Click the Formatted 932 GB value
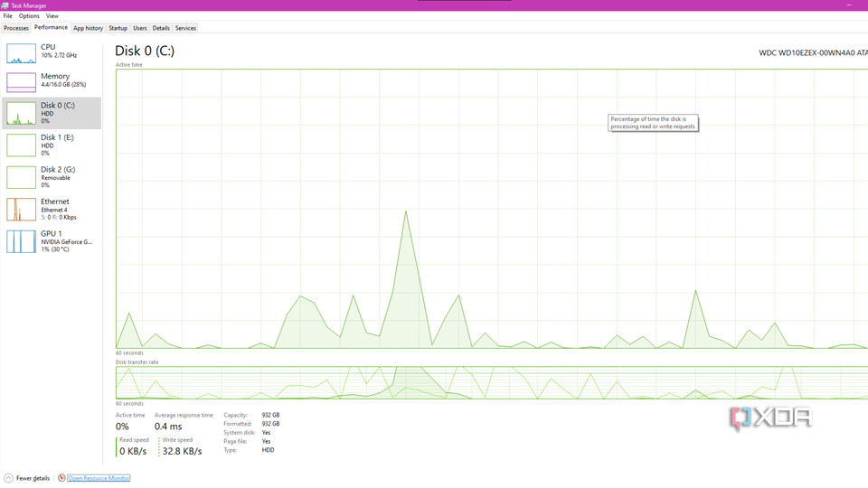 coord(270,424)
